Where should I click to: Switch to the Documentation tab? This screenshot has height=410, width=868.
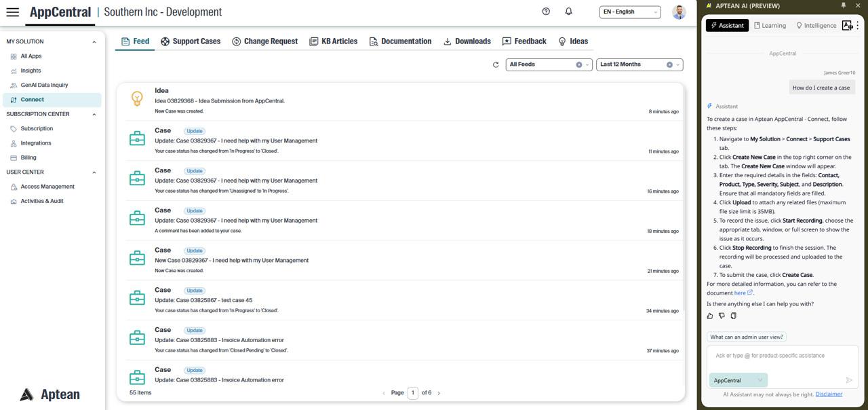[400, 41]
